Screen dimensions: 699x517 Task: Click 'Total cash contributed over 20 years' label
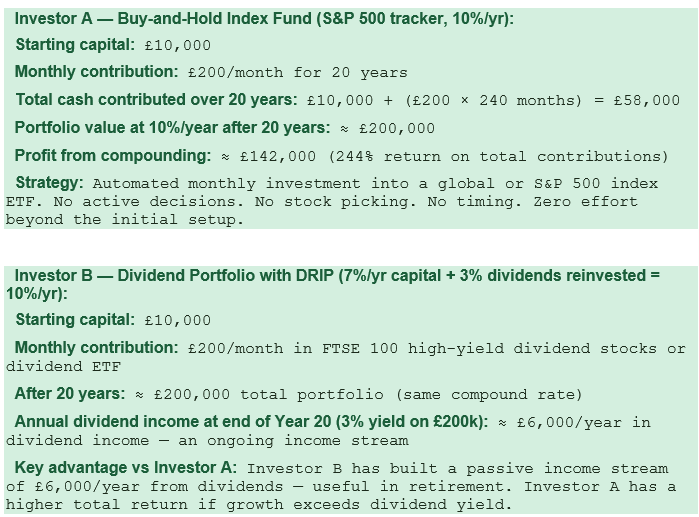156,100
